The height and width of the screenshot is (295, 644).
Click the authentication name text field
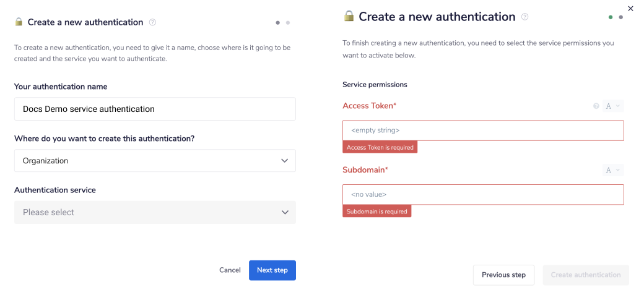click(x=155, y=109)
